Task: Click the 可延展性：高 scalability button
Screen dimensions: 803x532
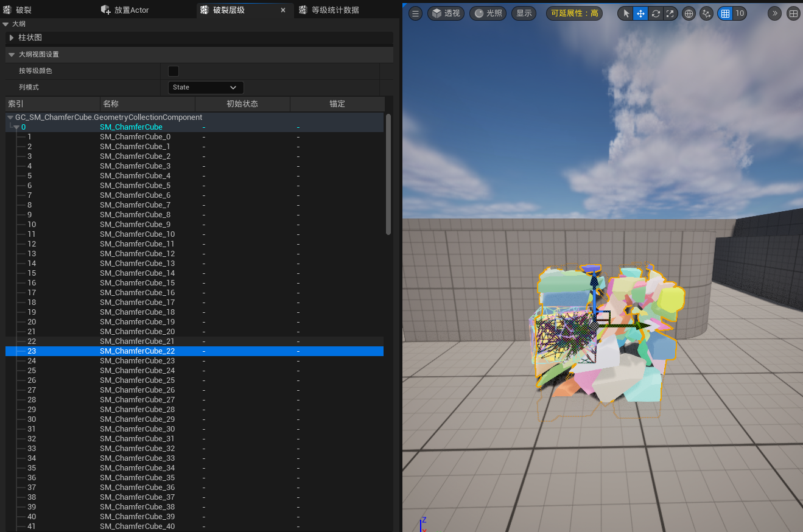Action: [x=574, y=13]
